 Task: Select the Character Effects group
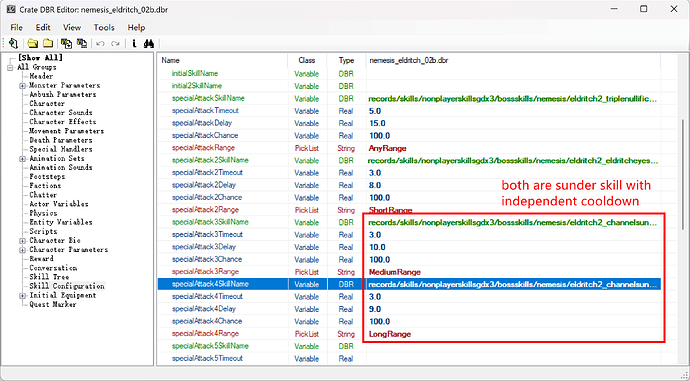(62, 122)
